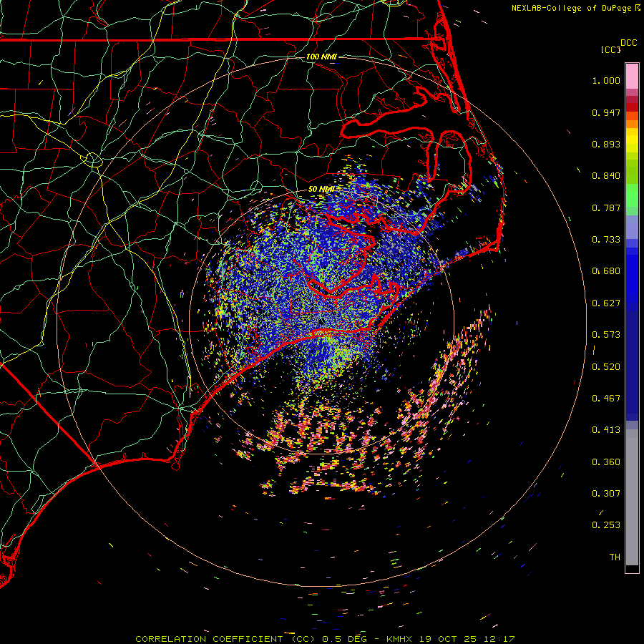
Task: Click the 0.627 legend value
Action: pos(606,303)
